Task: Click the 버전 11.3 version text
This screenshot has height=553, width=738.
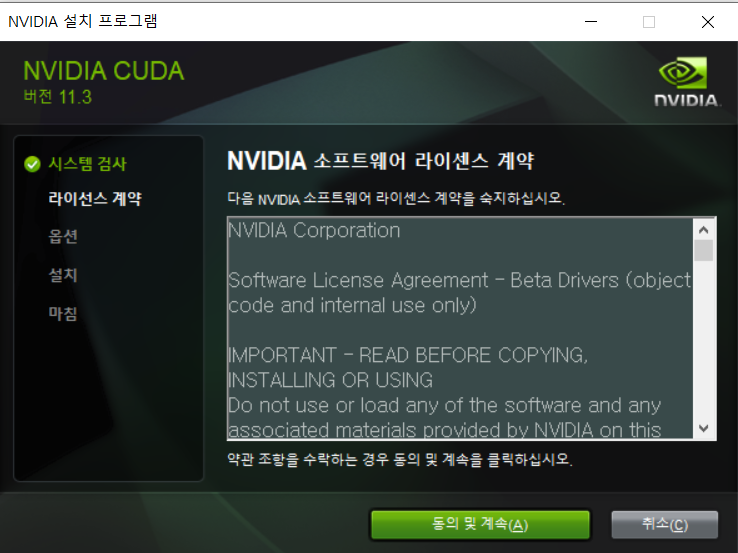Action: 57,97
